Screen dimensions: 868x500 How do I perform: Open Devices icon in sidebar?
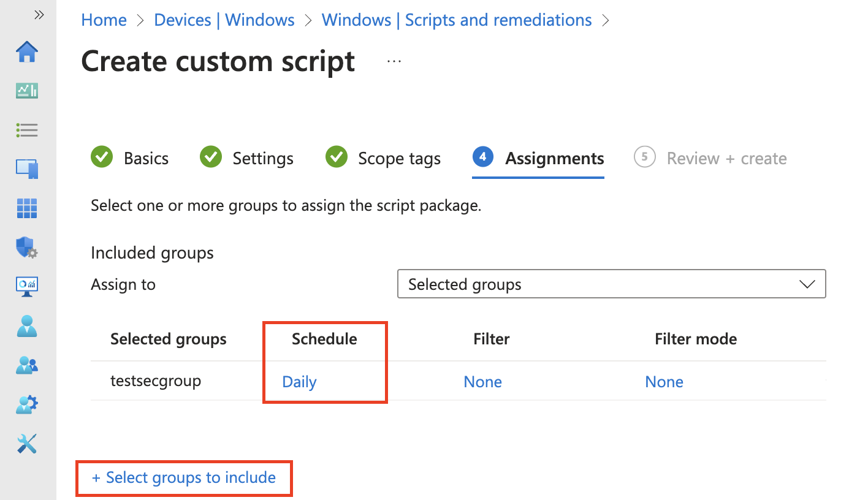27,169
